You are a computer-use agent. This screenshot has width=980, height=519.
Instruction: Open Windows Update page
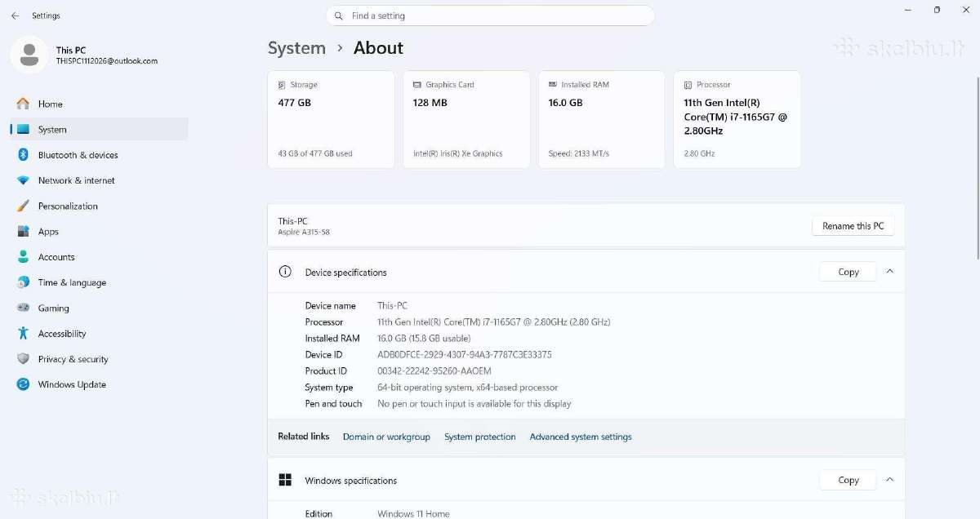99,384
